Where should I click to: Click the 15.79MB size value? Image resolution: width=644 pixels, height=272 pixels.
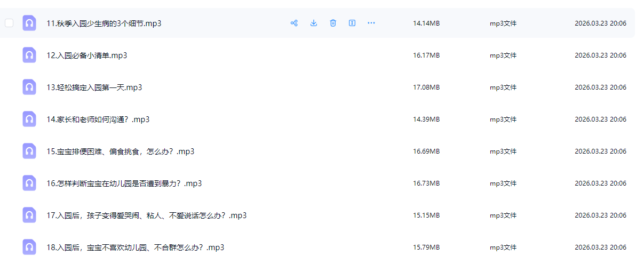tap(426, 247)
